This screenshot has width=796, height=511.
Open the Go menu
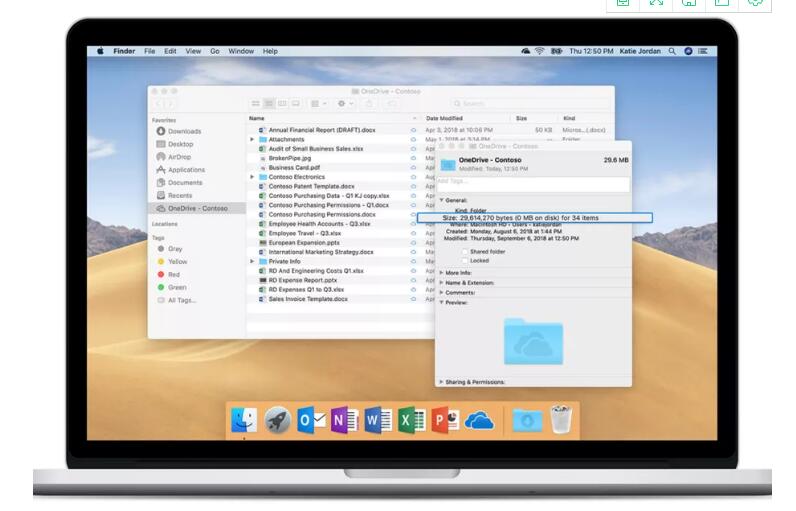tap(215, 51)
